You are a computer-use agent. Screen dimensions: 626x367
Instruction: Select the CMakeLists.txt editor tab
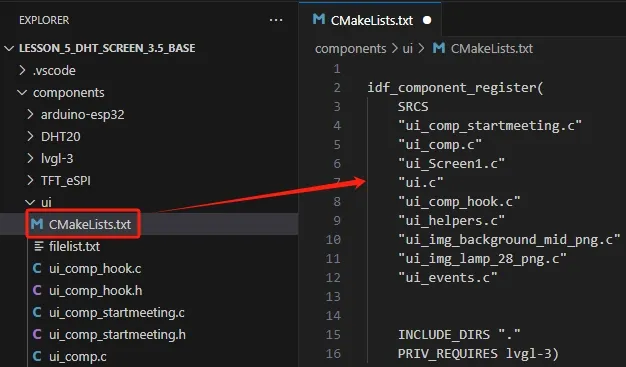[x=370, y=19]
